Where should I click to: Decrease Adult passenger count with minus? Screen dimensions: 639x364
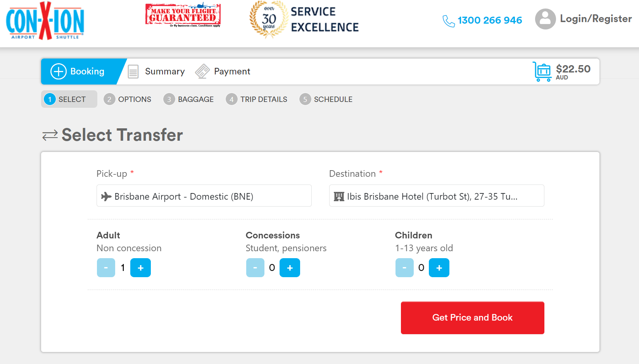tap(106, 268)
